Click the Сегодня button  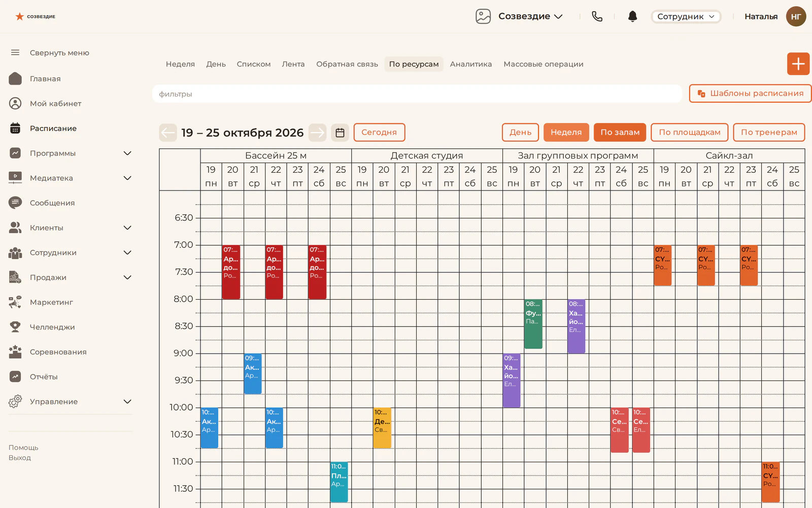point(379,132)
